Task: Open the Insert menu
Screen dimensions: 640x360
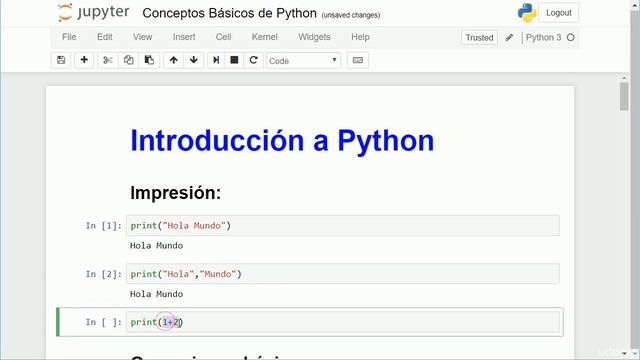Action: [x=184, y=37]
